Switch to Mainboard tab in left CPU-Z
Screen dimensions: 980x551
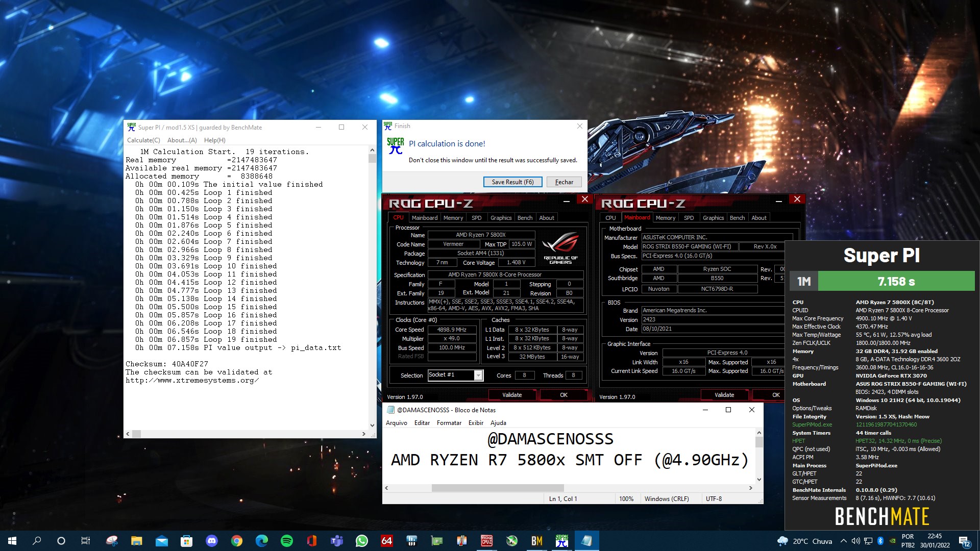coord(425,218)
